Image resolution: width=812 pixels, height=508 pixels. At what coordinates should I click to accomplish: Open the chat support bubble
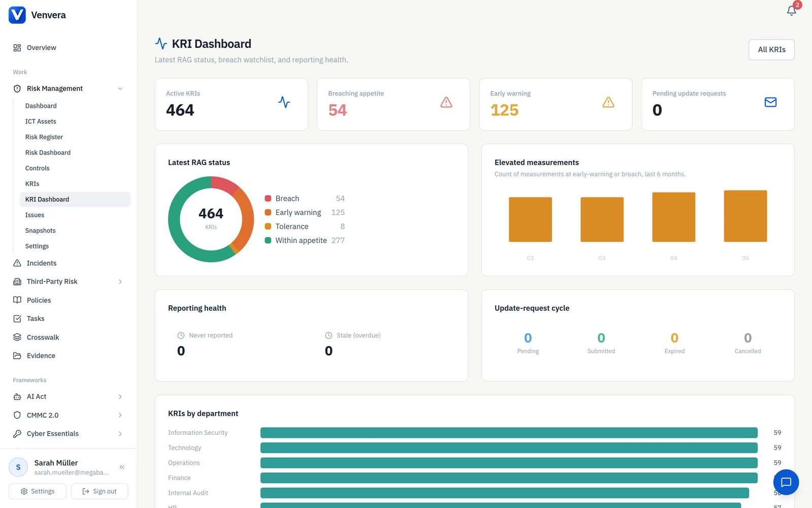coord(786,482)
